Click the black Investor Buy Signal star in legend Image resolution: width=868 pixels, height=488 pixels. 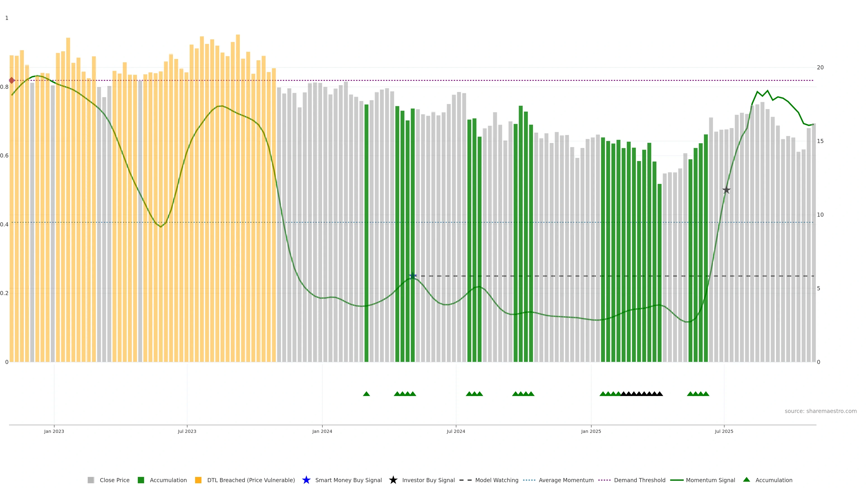tap(393, 480)
